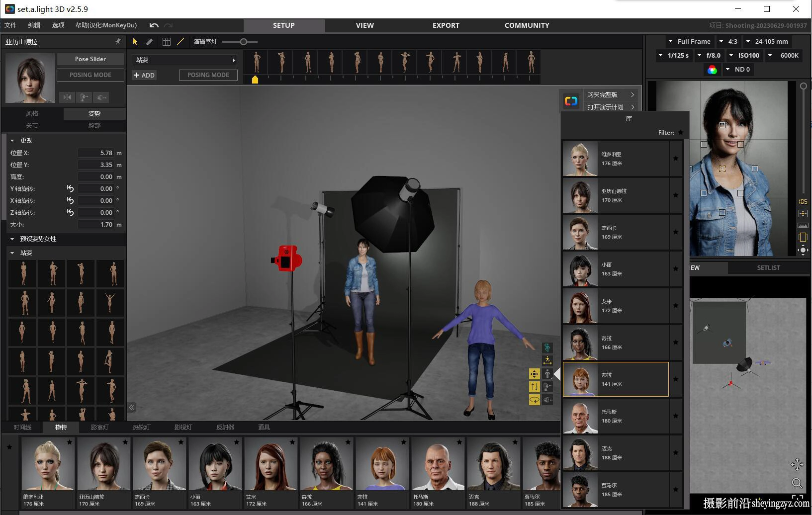
Task: Click 打开演示计划 link
Action: 611,107
